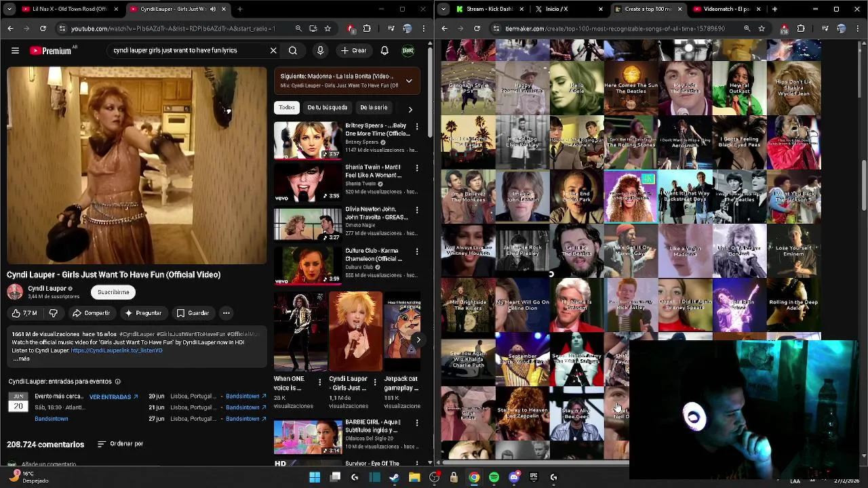The height and width of the screenshot is (488, 868).
Task: Open YouTube notifications bell
Action: coord(384,51)
